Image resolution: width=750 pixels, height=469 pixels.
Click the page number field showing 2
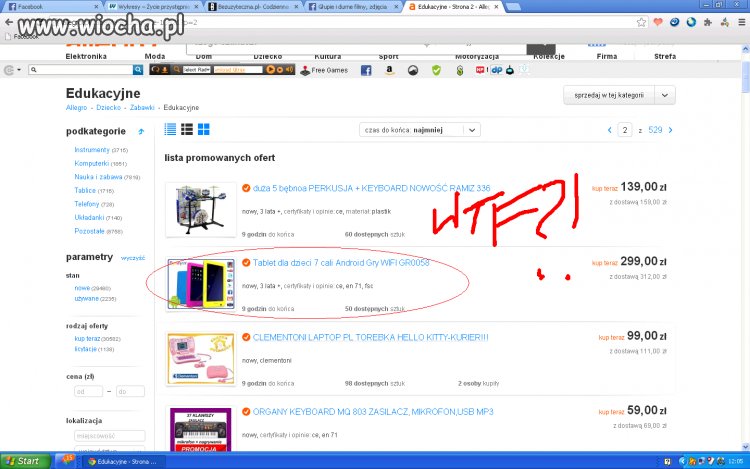point(625,130)
